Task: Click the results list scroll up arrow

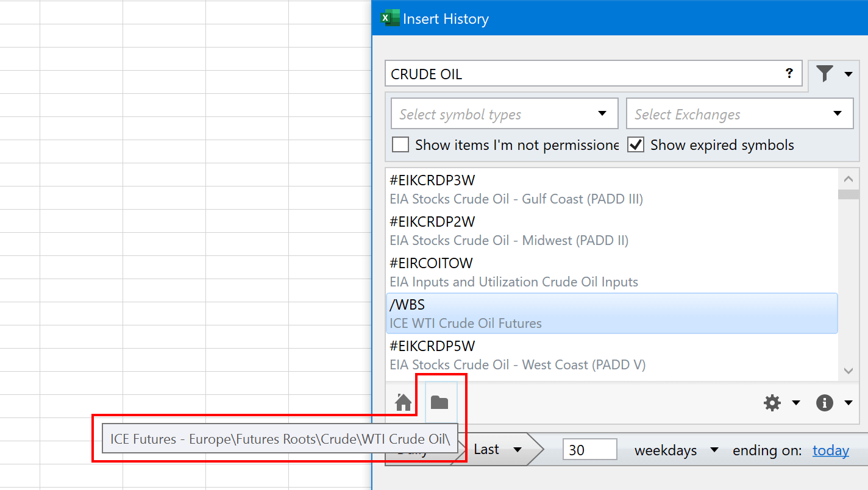Action: (848, 179)
